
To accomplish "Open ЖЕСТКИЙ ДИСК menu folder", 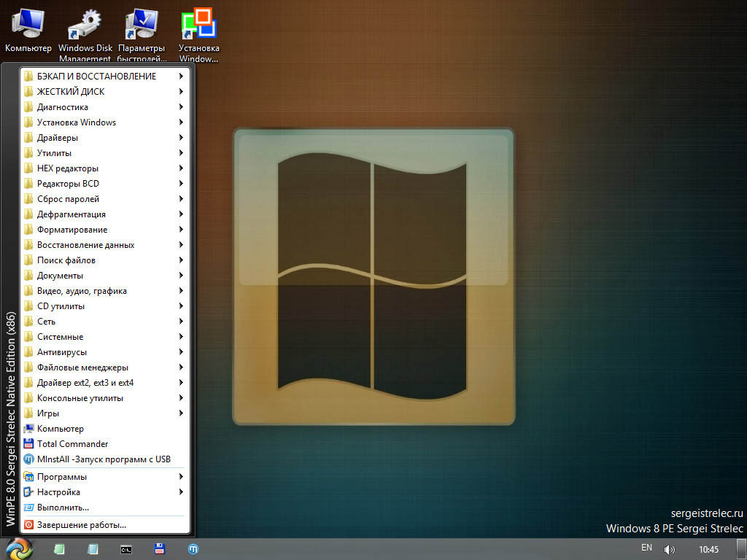I will (x=104, y=91).
